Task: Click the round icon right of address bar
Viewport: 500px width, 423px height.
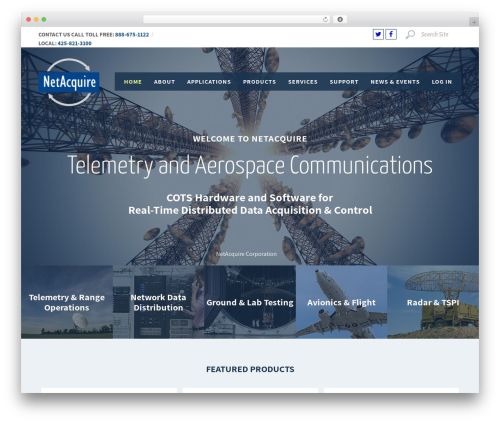Action: point(340,20)
